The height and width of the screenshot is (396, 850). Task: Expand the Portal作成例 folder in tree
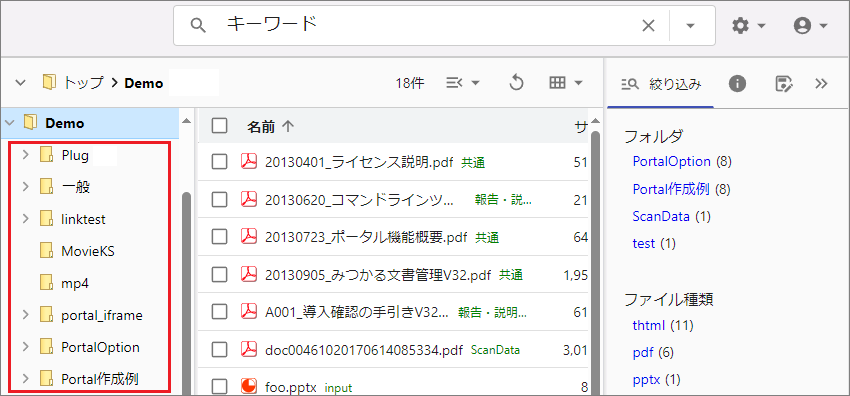click(x=25, y=379)
